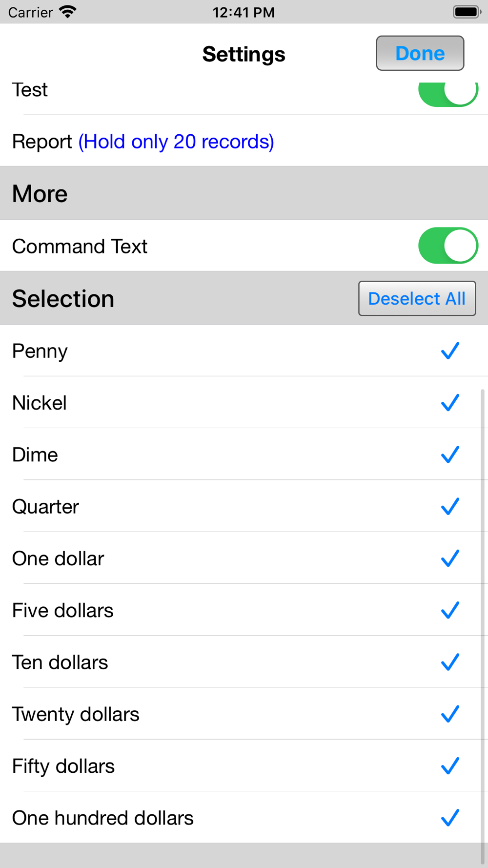The height and width of the screenshot is (868, 488).
Task: Turn off the Command Text switch
Action: 448,246
